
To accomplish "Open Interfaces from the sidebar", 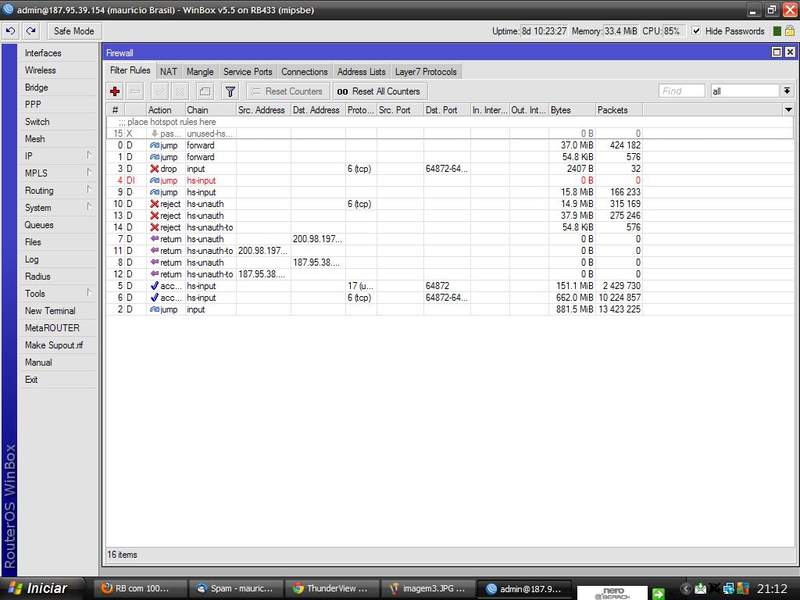I will coord(58,53).
